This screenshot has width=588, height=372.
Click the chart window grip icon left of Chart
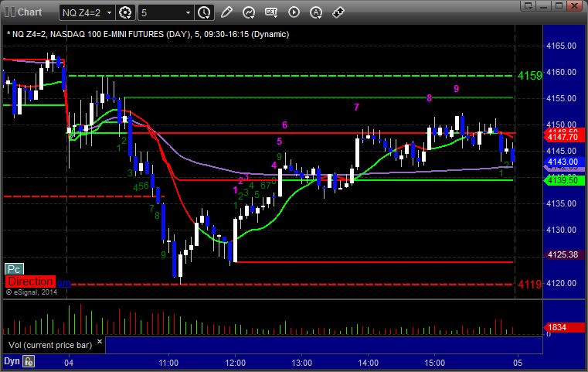(x=10, y=12)
